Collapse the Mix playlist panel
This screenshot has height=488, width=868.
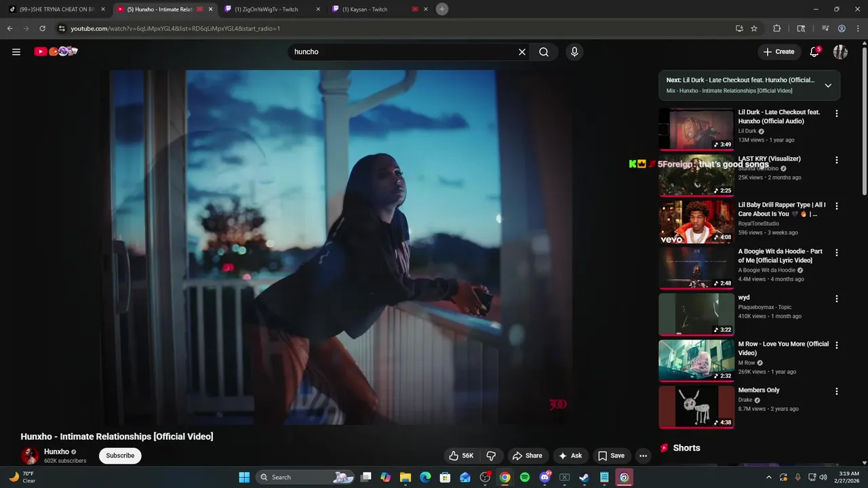click(828, 85)
